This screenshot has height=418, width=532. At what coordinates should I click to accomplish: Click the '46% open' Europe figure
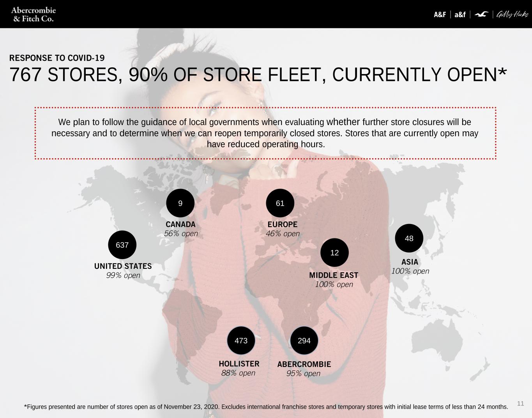[283, 234]
